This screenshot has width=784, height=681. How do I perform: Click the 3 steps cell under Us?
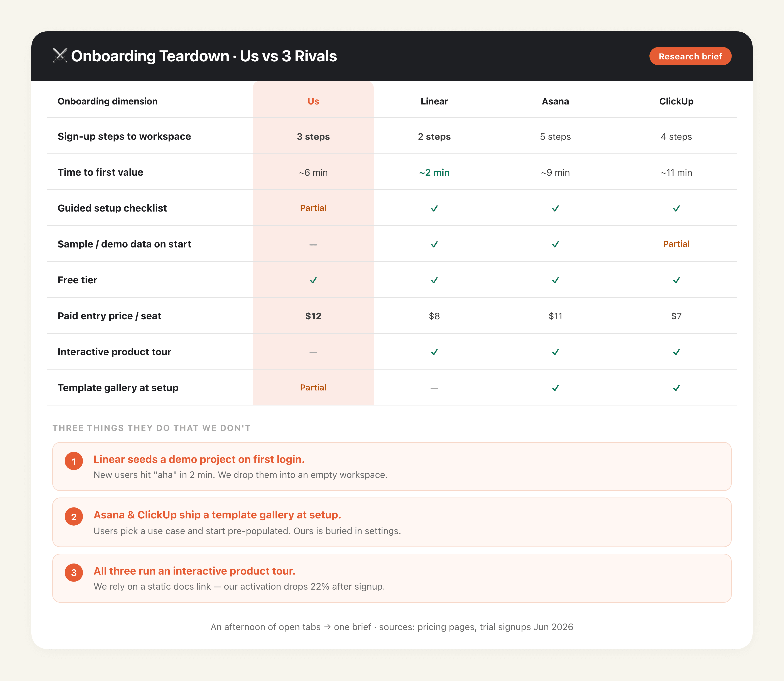tap(313, 136)
